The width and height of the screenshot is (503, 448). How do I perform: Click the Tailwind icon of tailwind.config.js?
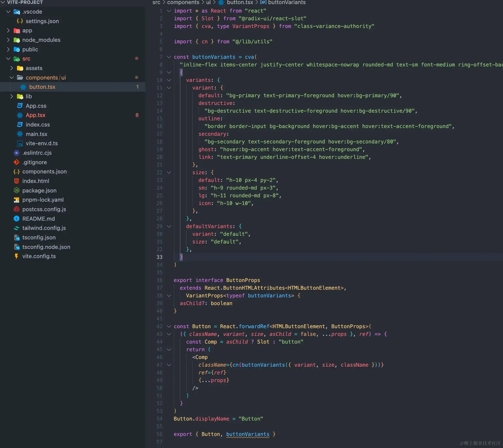17,228
